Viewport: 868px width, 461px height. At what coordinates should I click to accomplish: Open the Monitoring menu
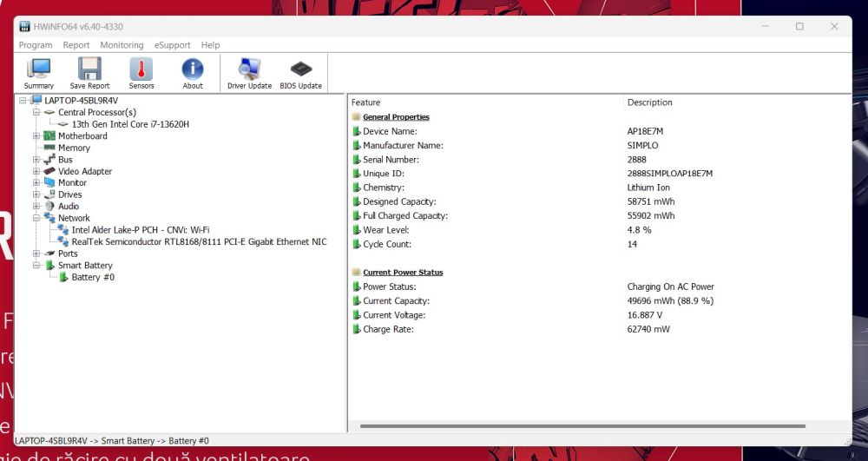(122, 45)
